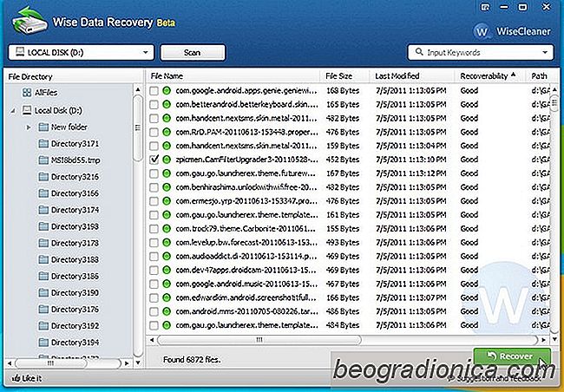This screenshot has height=392, width=564.
Task: Check the com.RrD.PAM file checkbox
Action: 154,132
